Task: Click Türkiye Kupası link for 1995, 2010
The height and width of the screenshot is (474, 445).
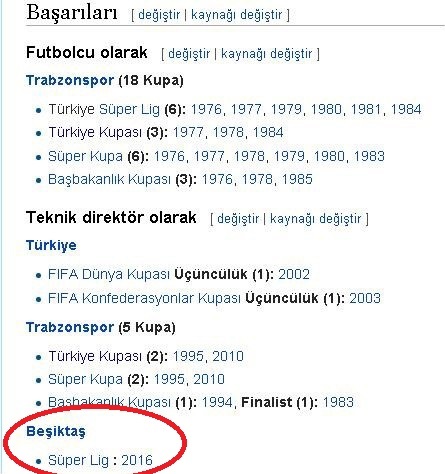Action: (x=95, y=356)
